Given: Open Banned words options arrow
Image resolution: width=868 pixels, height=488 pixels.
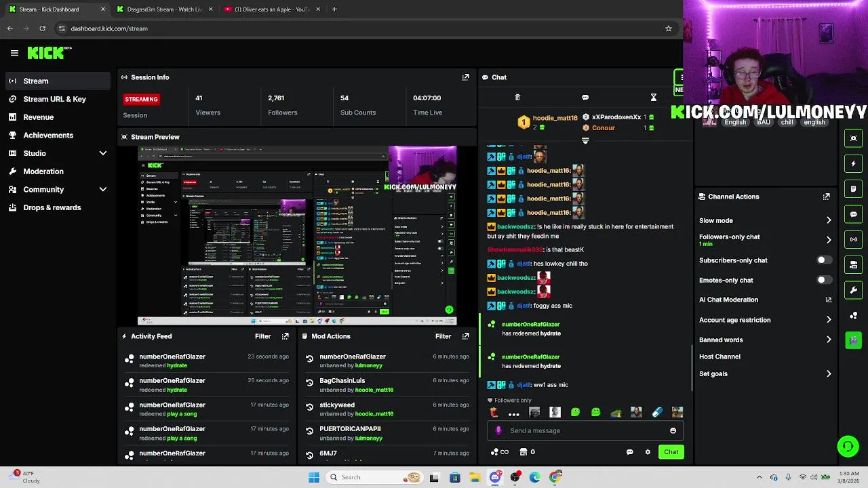Looking at the screenshot, I should [829, 340].
